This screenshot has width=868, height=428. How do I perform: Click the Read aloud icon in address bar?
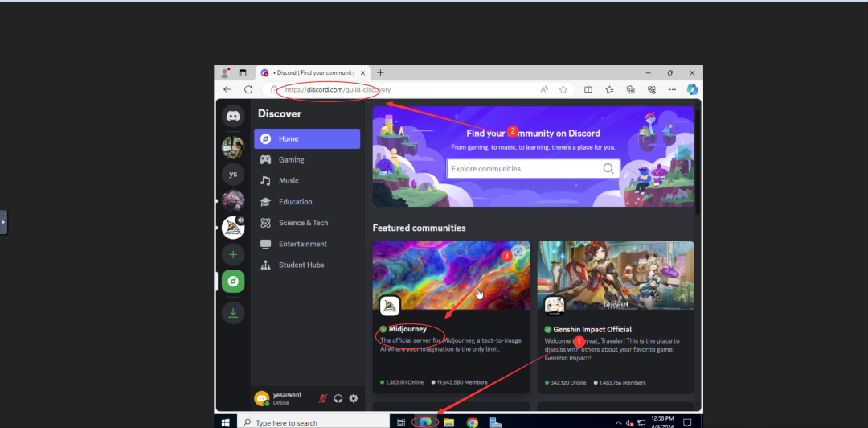point(544,89)
